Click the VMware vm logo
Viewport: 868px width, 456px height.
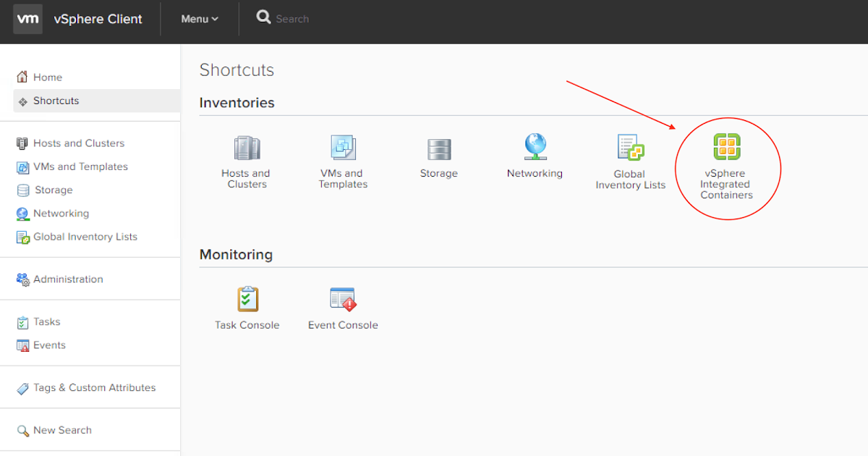click(x=27, y=19)
